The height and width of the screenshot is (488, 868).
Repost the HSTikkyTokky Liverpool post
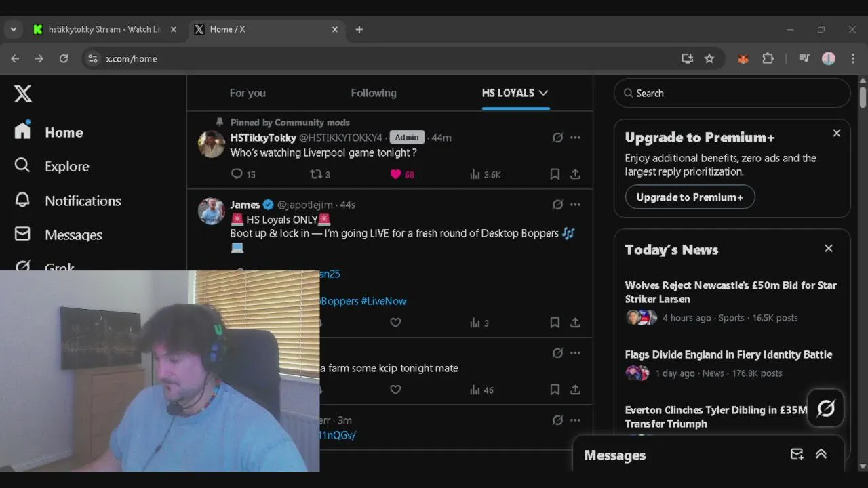(x=315, y=174)
